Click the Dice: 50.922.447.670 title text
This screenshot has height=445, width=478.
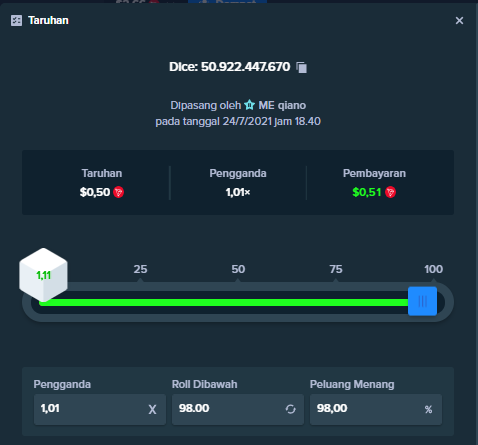[x=230, y=67]
